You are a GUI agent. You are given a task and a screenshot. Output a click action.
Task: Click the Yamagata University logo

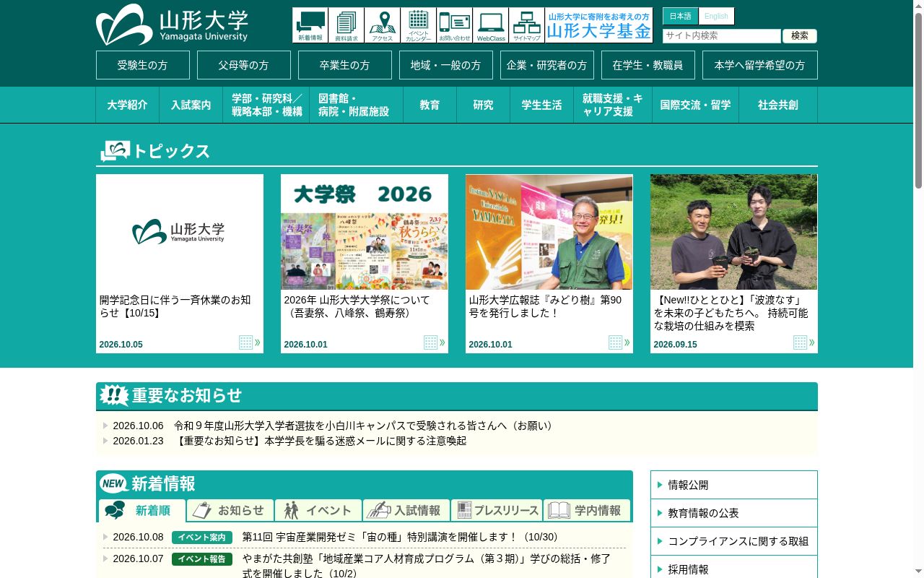pyautogui.click(x=172, y=25)
